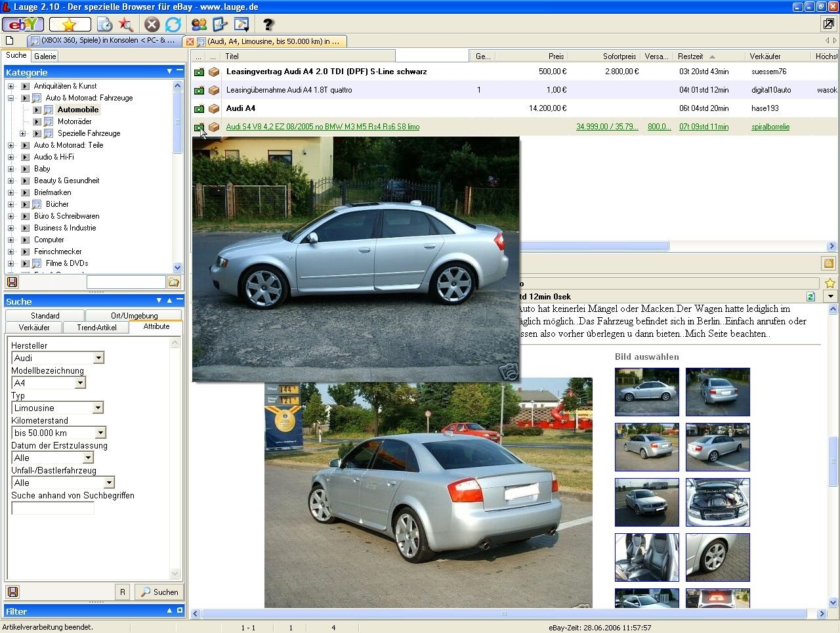The height and width of the screenshot is (633, 840).
Task: Click the detach window icon at top right
Action: [x=829, y=24]
